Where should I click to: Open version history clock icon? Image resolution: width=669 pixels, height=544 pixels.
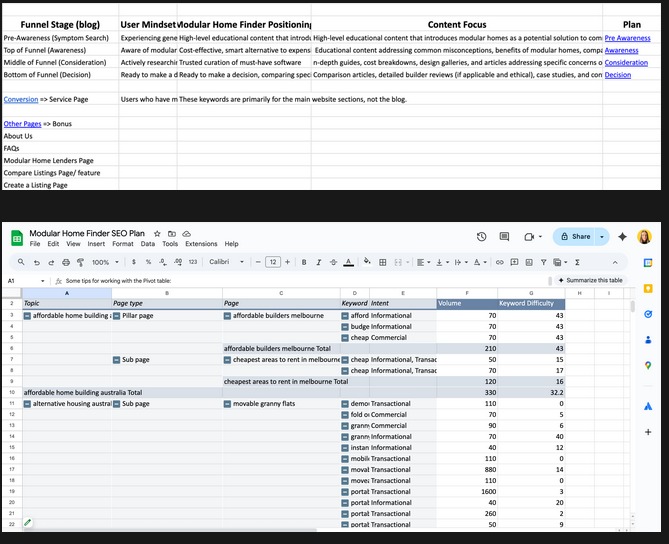pyautogui.click(x=481, y=237)
